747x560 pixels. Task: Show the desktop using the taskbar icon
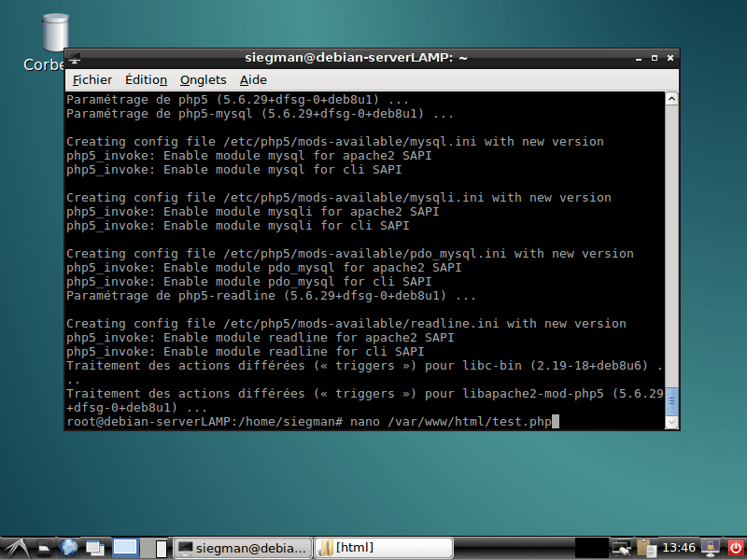[44, 547]
